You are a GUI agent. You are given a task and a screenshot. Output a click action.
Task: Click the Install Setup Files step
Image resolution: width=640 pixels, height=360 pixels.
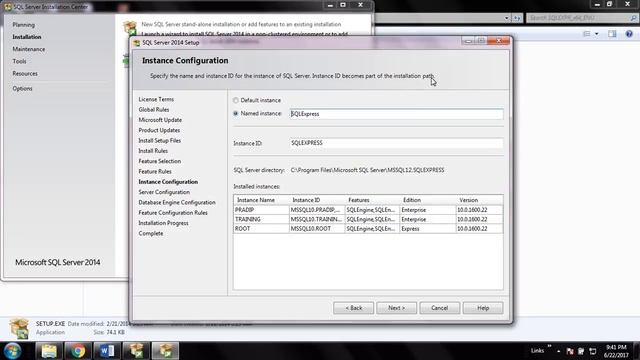point(160,140)
